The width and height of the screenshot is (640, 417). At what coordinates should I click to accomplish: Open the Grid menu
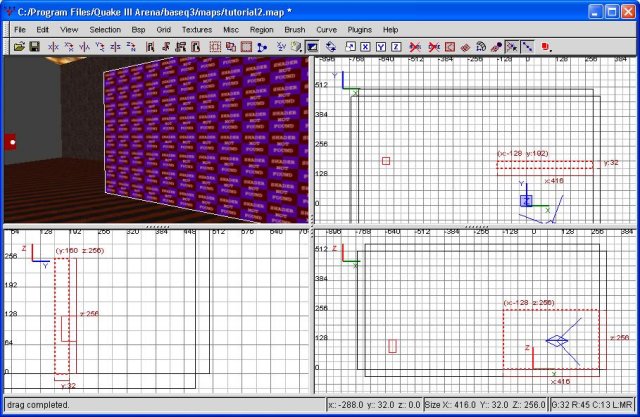coord(164,30)
